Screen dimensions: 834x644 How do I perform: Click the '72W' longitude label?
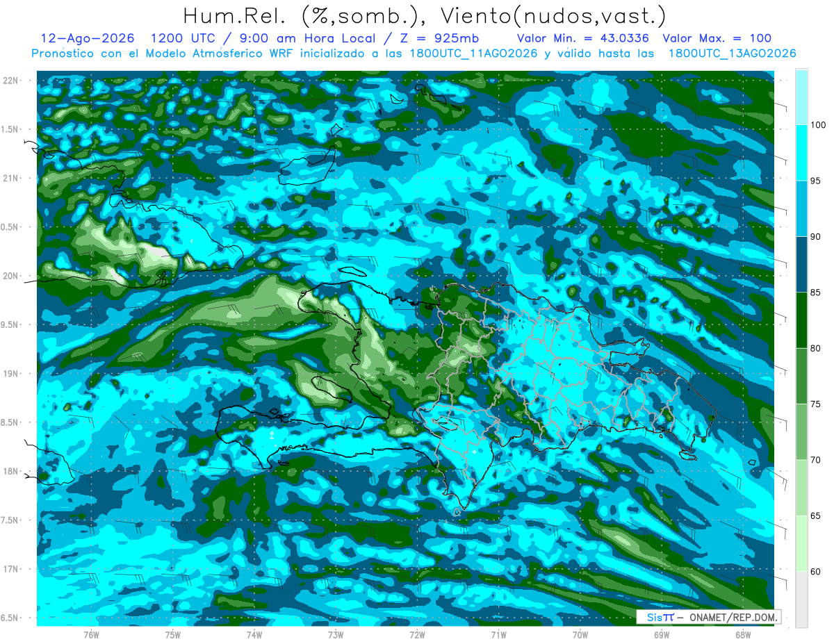coord(417,635)
